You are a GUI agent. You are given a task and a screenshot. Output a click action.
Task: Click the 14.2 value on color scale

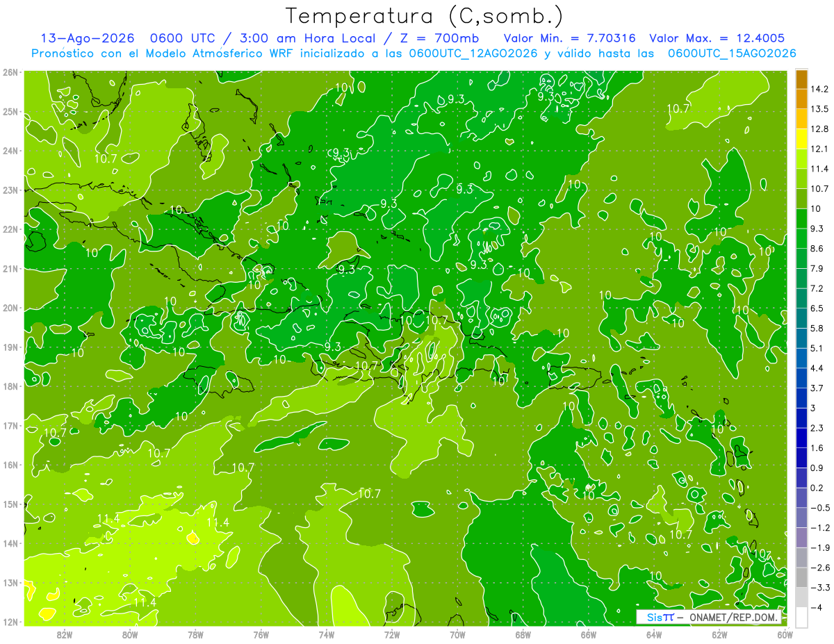coord(820,89)
